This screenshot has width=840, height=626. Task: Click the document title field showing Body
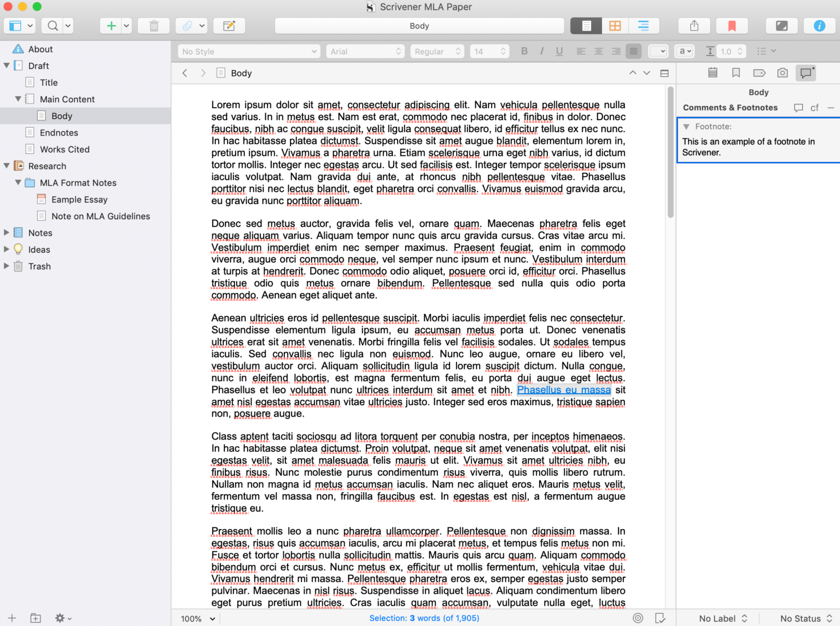point(419,26)
